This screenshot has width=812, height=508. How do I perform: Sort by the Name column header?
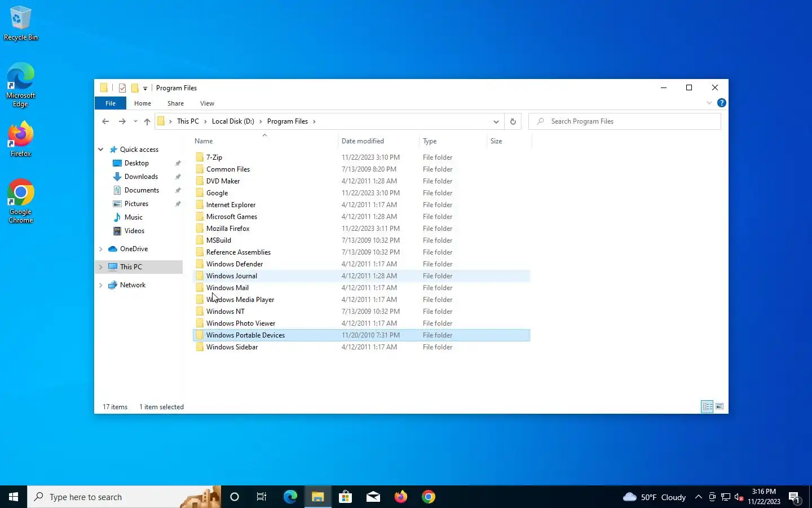pyautogui.click(x=264, y=141)
